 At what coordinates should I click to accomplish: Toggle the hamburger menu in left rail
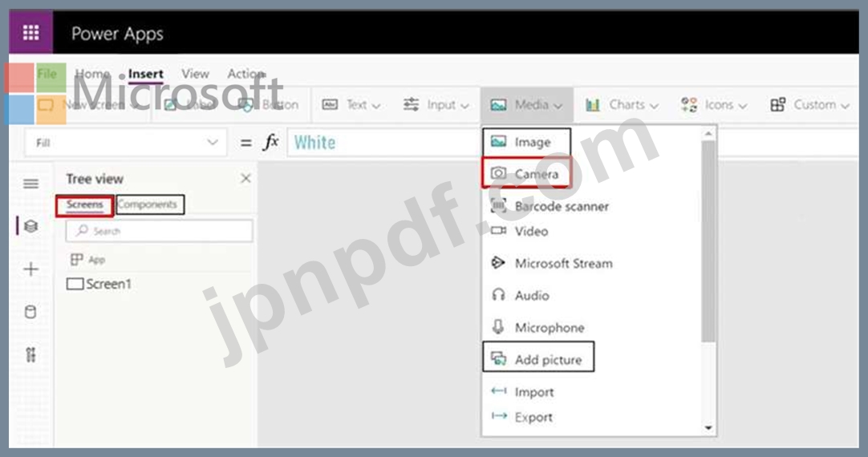tap(31, 184)
